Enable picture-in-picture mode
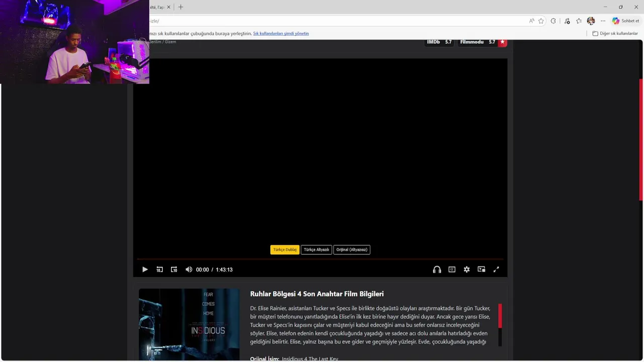Screen dimensions: 644x362 click(481, 269)
